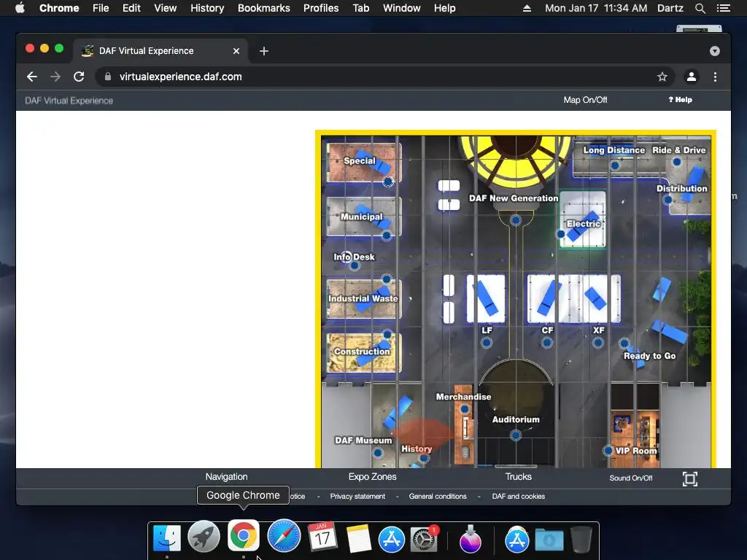Jump to the CF truck marker
Screen dimensions: 747x560
tap(547, 343)
